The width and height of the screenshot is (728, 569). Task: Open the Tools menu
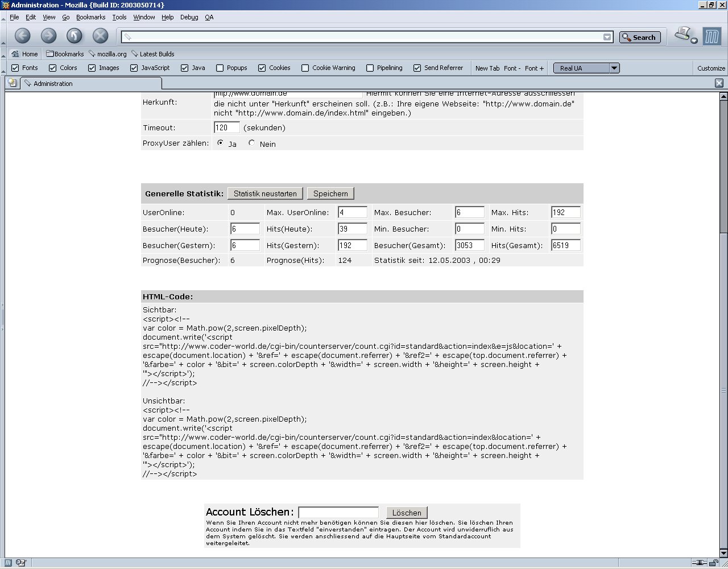[119, 17]
